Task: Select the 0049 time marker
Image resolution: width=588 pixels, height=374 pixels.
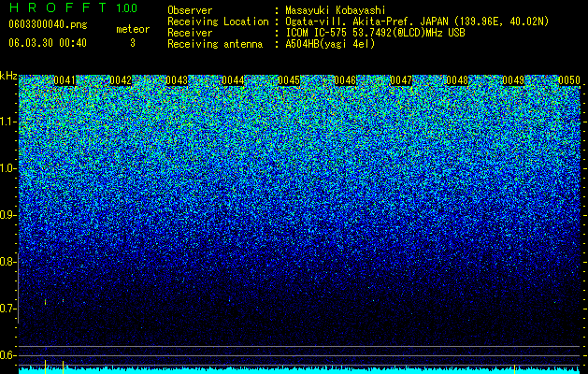Action: pyautogui.click(x=513, y=80)
